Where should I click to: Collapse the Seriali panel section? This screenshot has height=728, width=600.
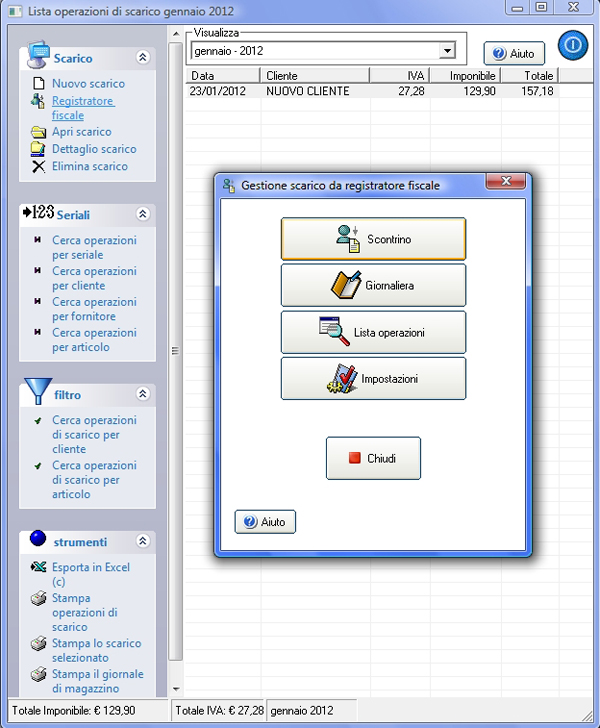coord(143,214)
